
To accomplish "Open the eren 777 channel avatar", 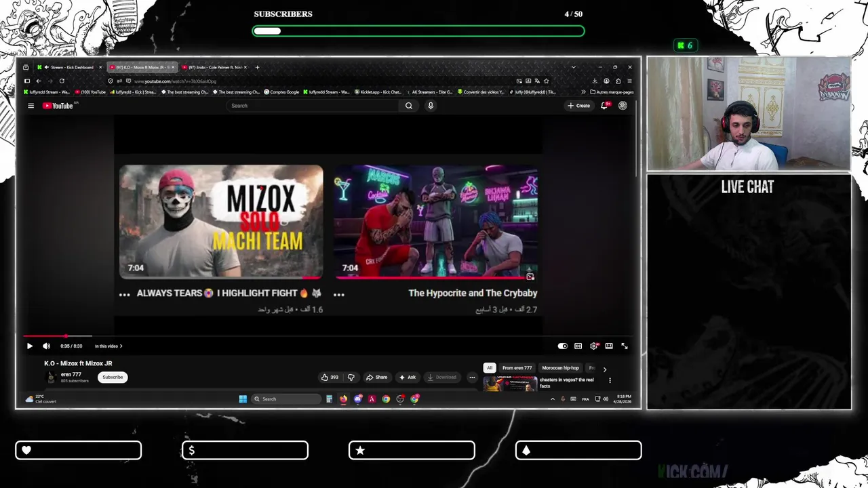I will 51,377.
